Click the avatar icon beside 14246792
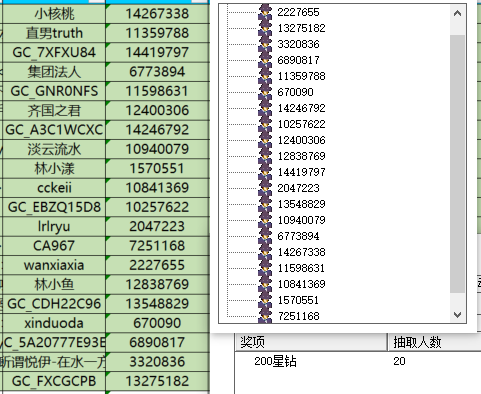 click(265, 108)
